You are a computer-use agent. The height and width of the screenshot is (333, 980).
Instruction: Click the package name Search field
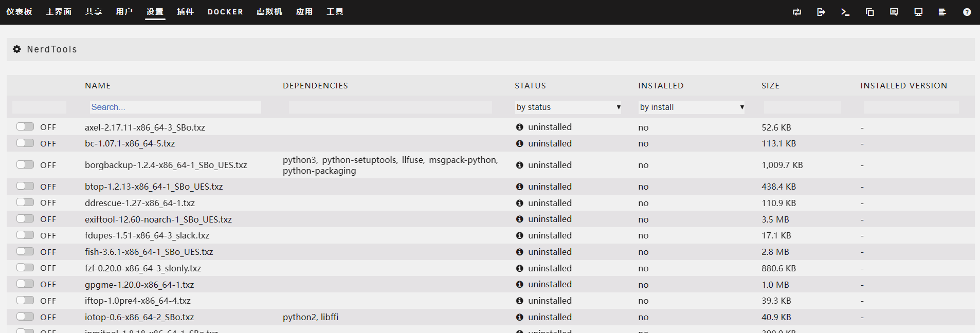tap(175, 107)
